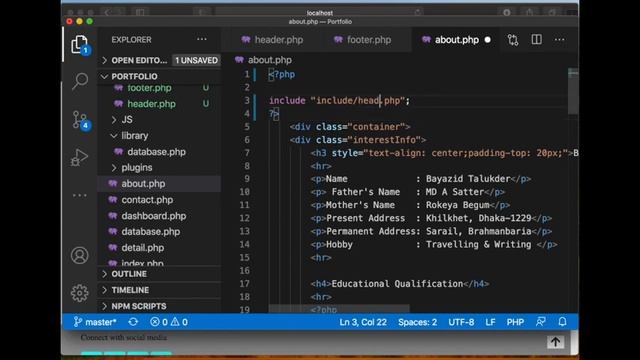The width and height of the screenshot is (640, 360).
Task: Click the Open Changes compare icon
Action: pos(513,40)
